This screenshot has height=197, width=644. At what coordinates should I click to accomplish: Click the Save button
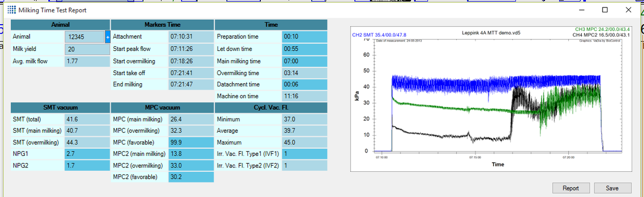(612, 188)
